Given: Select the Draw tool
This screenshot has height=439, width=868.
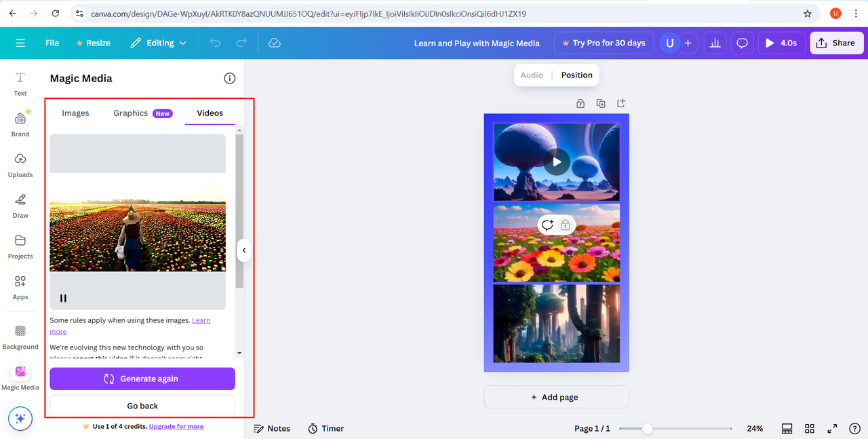Looking at the screenshot, I should coord(20,205).
